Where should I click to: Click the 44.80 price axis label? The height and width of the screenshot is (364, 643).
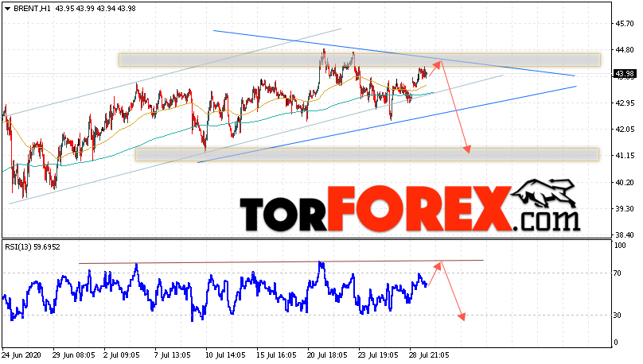(624, 50)
